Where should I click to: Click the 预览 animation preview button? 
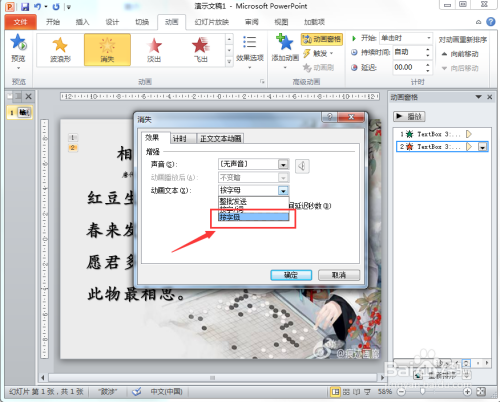[18, 52]
